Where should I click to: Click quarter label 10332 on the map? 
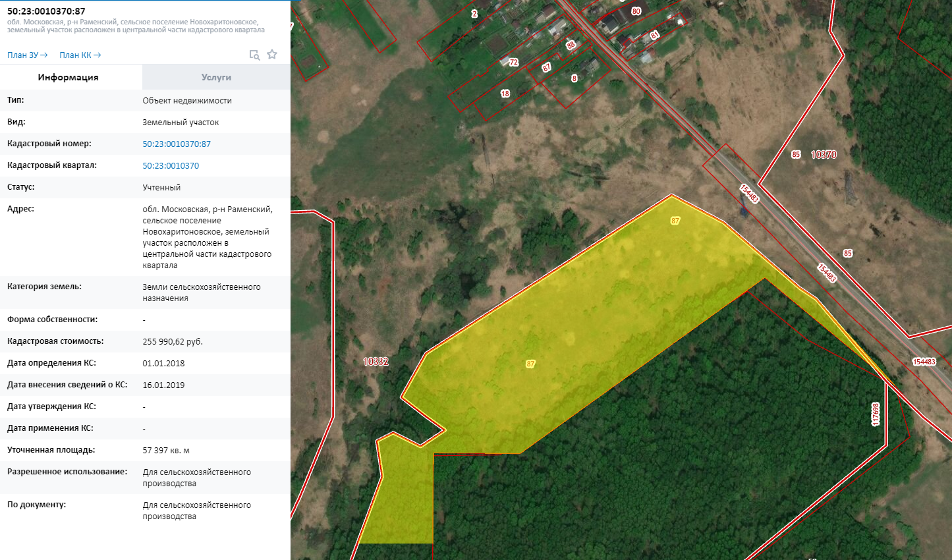[x=376, y=362]
